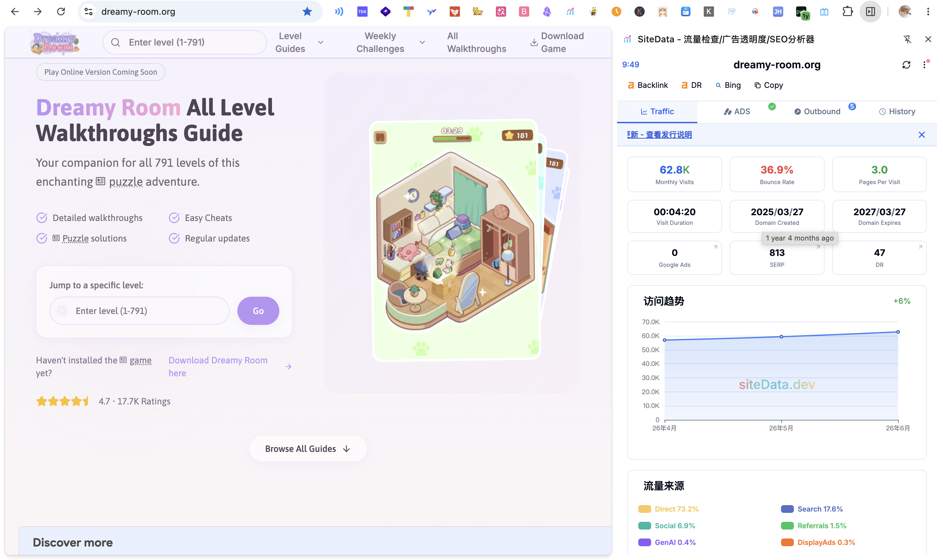
Task: Click the bee extension icon
Action: click(593, 12)
